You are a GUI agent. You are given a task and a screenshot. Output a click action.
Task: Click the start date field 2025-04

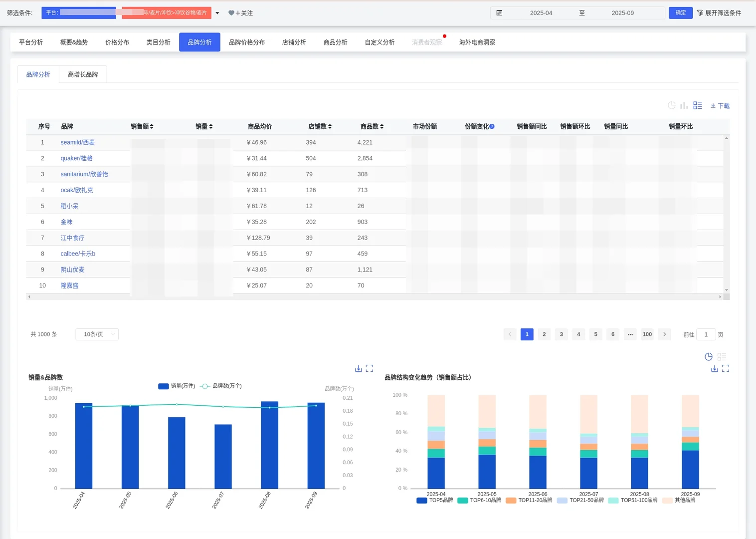tap(541, 13)
